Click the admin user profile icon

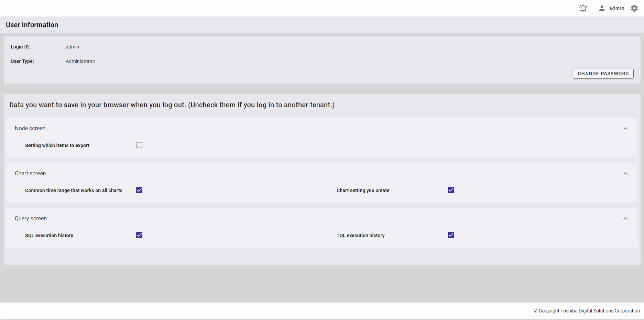[602, 8]
